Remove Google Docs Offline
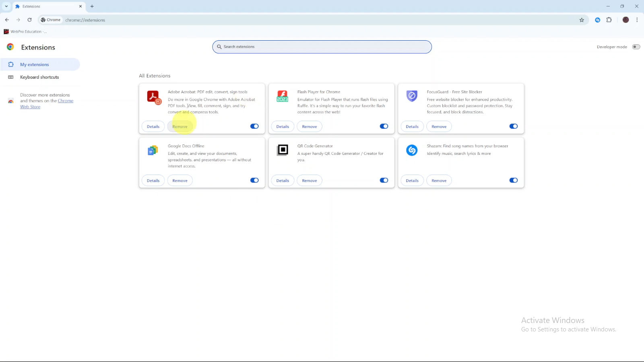Image resolution: width=644 pixels, height=362 pixels. tap(180, 181)
